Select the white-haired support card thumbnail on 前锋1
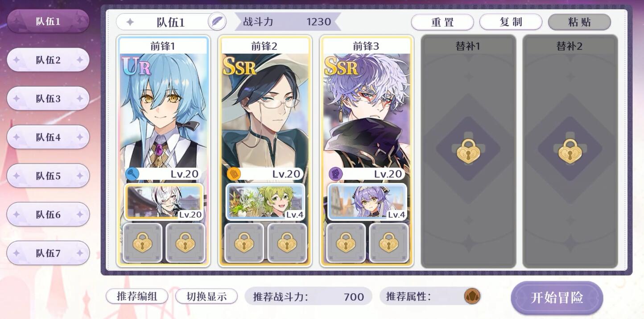 tap(164, 202)
